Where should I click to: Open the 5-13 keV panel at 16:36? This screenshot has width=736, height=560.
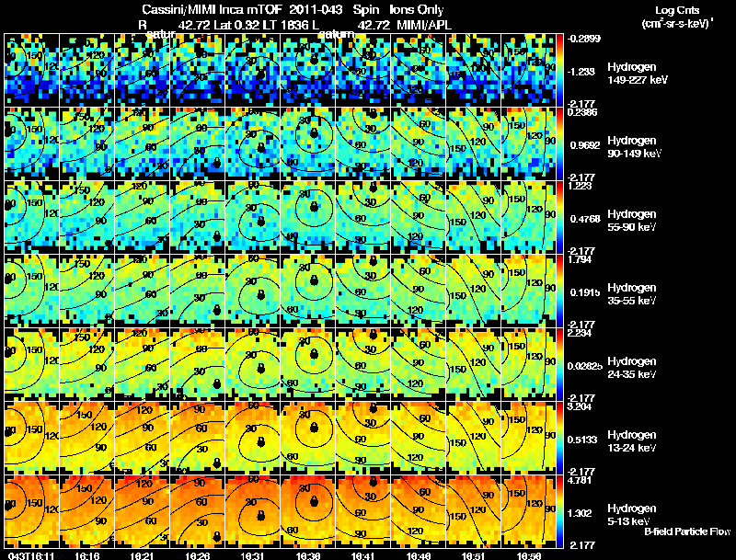click(x=308, y=511)
